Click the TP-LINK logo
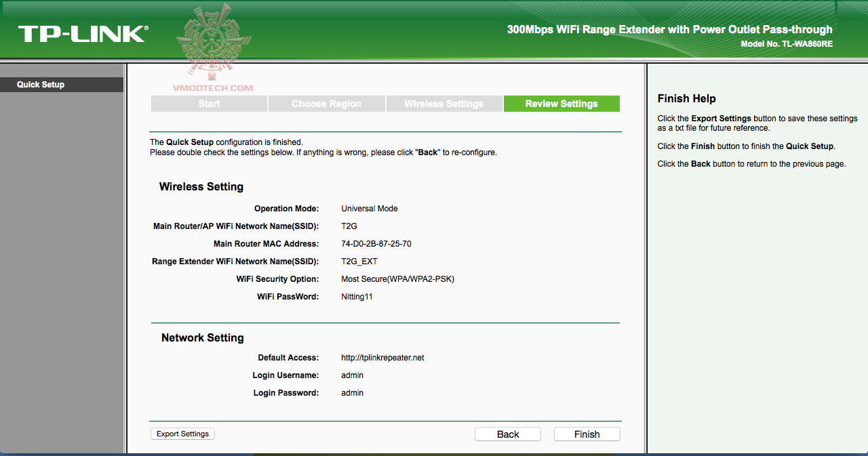Image resolution: width=868 pixels, height=456 pixels. click(x=83, y=34)
